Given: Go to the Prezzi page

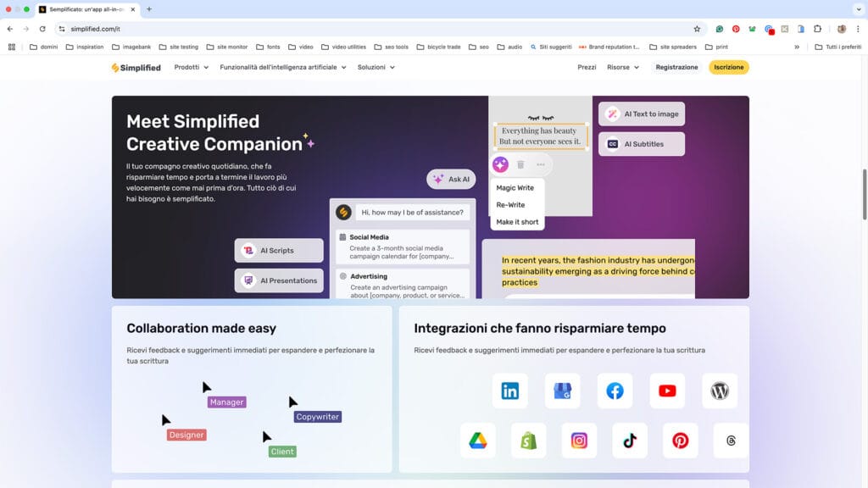Looking at the screenshot, I should tap(587, 68).
